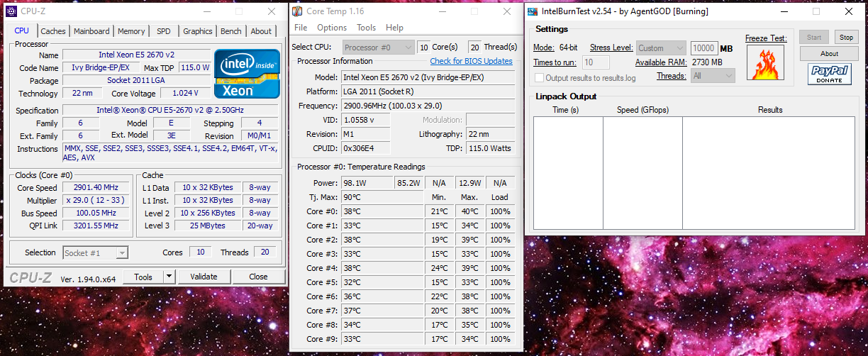Click the Multiplier value x 29.0 (12 - 33)

96,201
